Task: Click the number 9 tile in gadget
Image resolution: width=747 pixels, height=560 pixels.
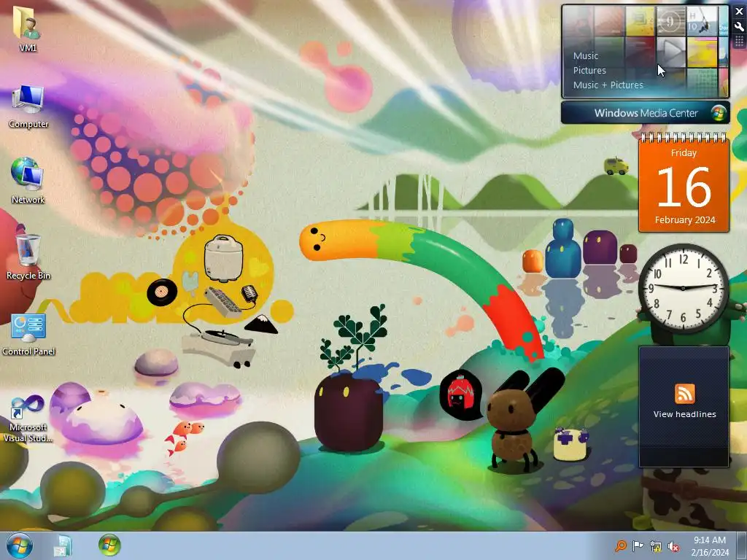Action: coord(671,21)
